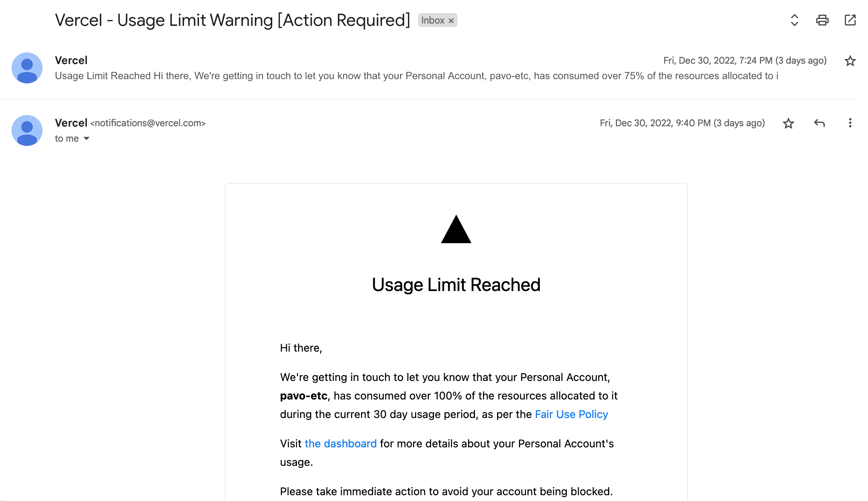Open the more options three-dot menu
The width and height of the screenshot is (868, 501).
click(x=850, y=123)
